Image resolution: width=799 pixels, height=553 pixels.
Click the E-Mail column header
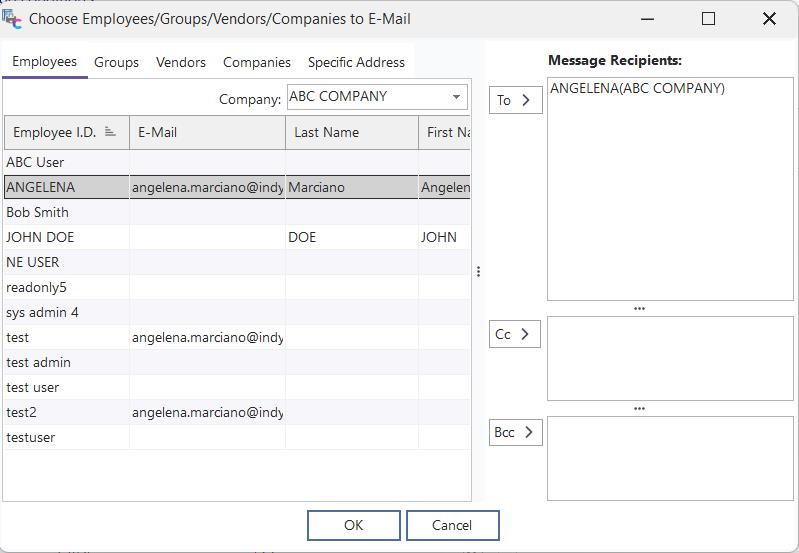[x=206, y=132]
